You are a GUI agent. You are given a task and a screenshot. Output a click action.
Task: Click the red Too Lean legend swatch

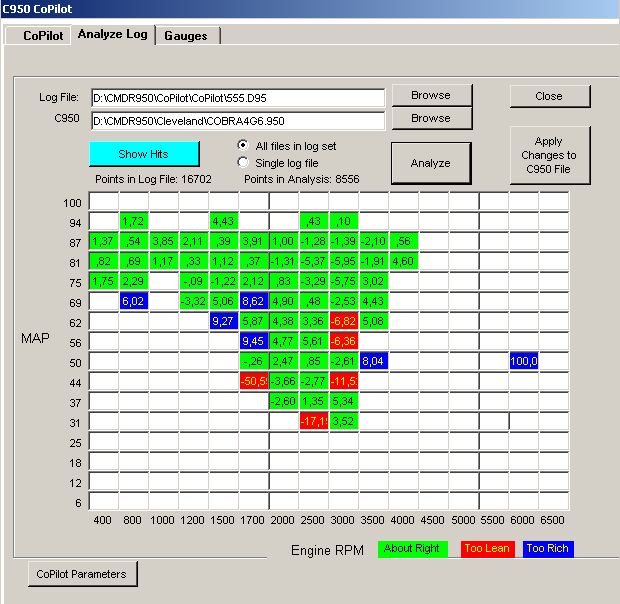point(486,549)
